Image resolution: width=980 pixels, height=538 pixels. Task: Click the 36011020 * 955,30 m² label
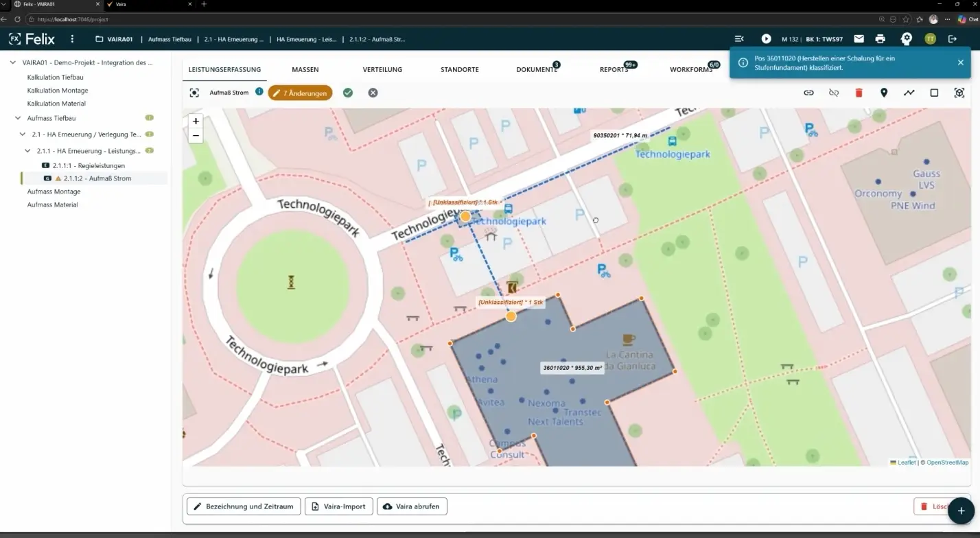pos(572,368)
